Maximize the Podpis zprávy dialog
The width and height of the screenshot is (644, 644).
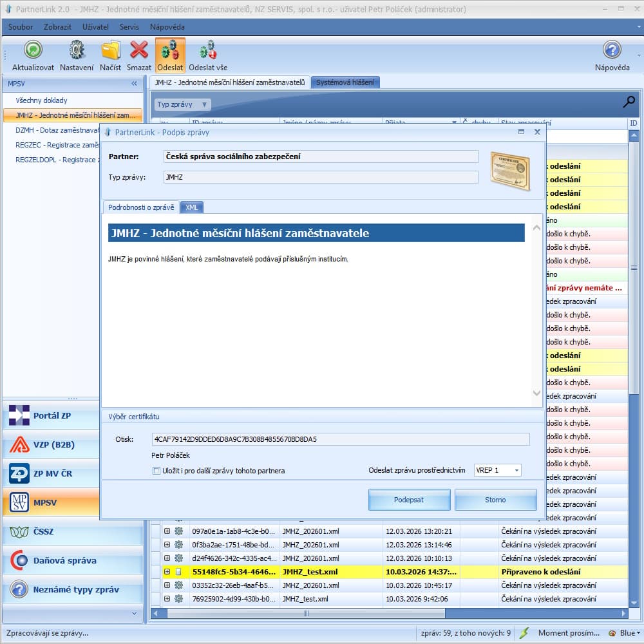click(521, 132)
